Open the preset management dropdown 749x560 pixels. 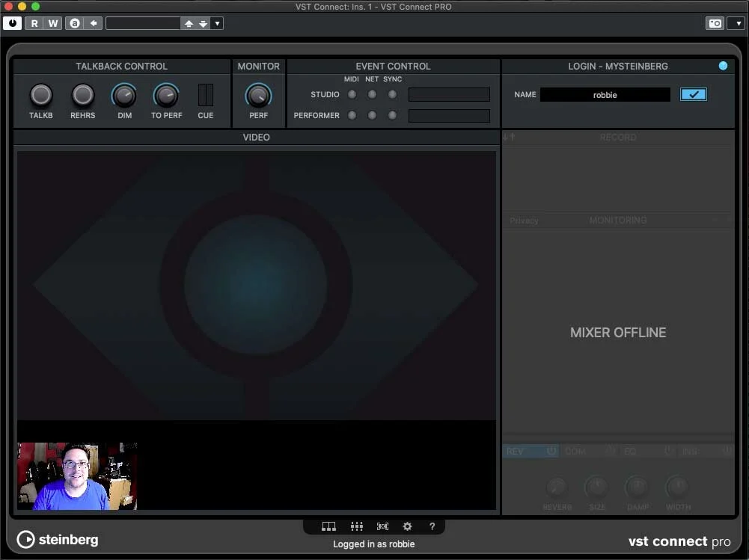click(217, 23)
